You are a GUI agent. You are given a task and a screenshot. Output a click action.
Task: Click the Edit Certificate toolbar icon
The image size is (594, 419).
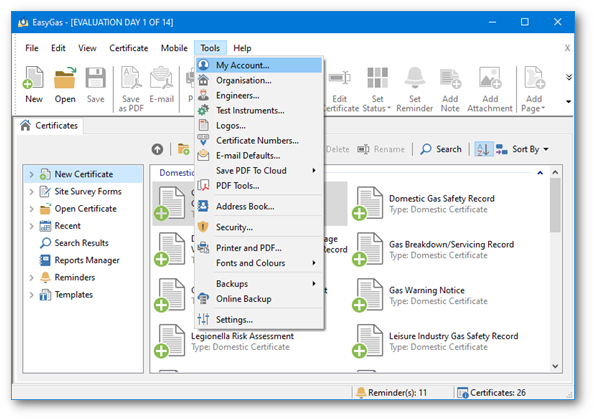pos(340,89)
